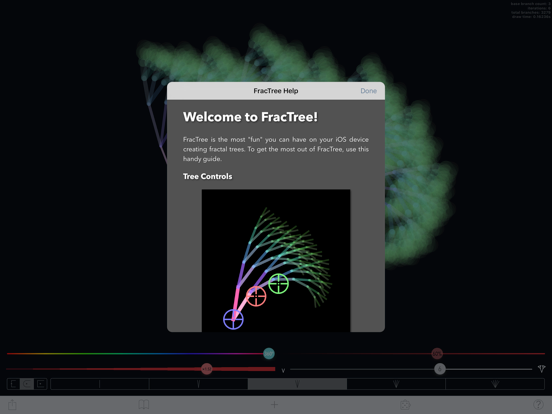Select the two-branch segment option

point(199,384)
